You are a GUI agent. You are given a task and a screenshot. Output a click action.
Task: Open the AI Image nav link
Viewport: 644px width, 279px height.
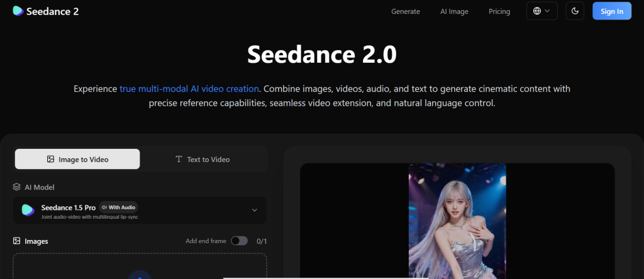click(454, 11)
